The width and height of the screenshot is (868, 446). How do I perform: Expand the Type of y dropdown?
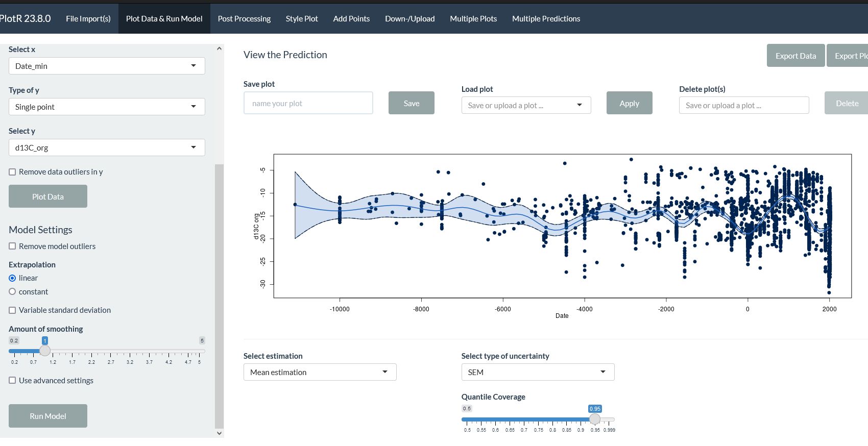[x=107, y=107]
